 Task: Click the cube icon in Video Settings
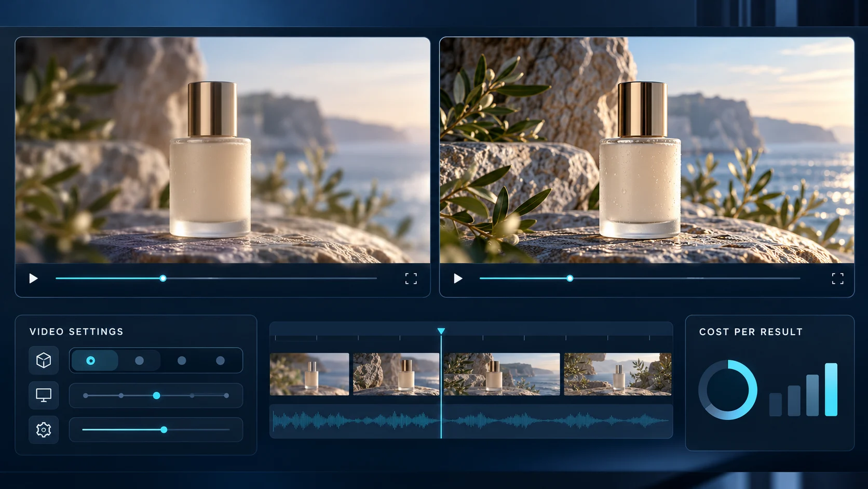[x=44, y=360]
